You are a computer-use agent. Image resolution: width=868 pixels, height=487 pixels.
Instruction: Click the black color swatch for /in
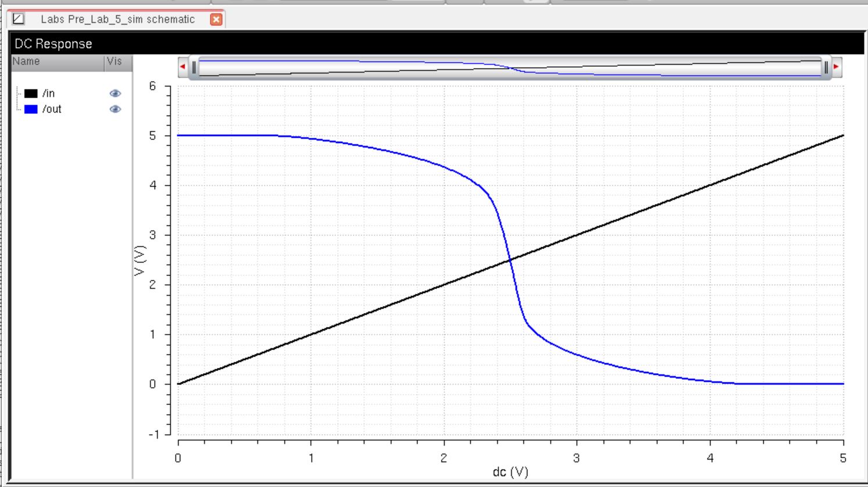pyautogui.click(x=31, y=94)
